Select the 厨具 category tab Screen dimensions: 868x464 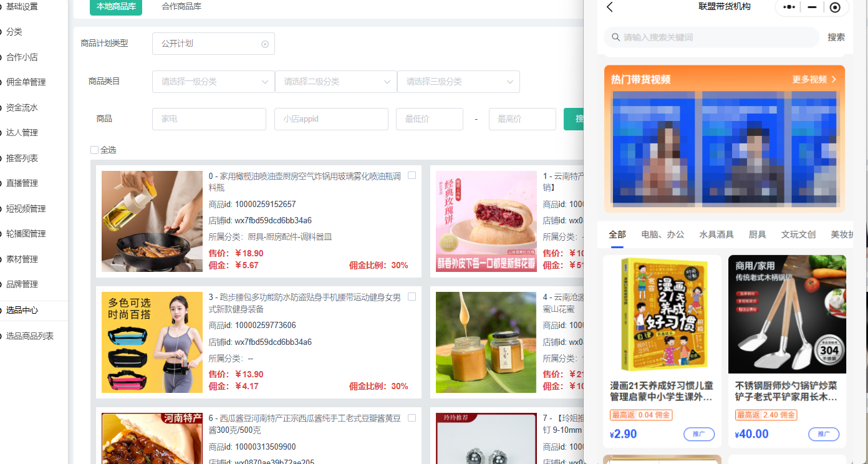tap(758, 234)
